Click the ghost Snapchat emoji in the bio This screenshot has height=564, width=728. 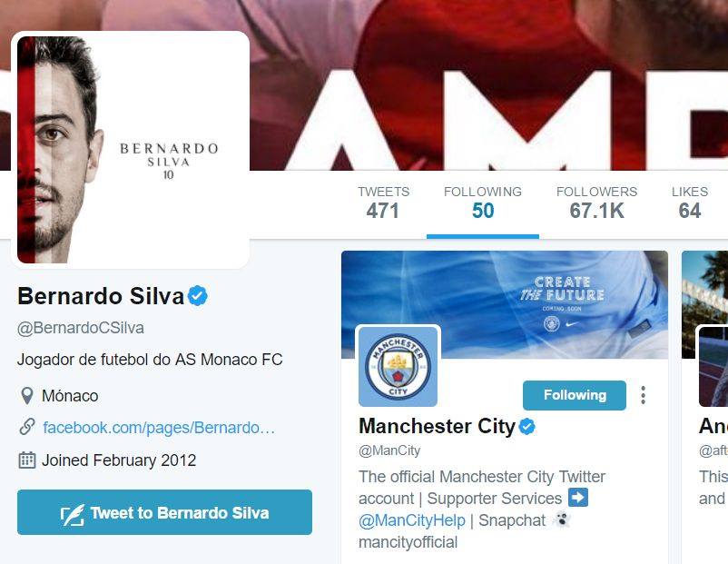[561, 519]
